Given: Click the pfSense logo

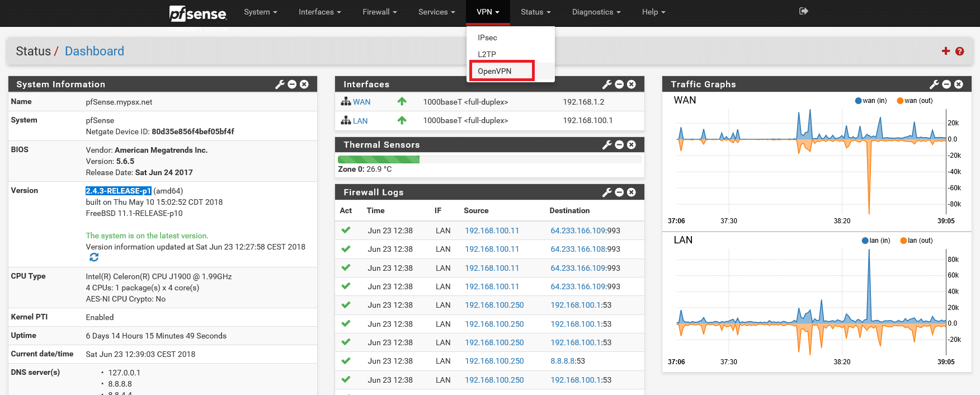Looking at the screenshot, I should tap(198, 13).
